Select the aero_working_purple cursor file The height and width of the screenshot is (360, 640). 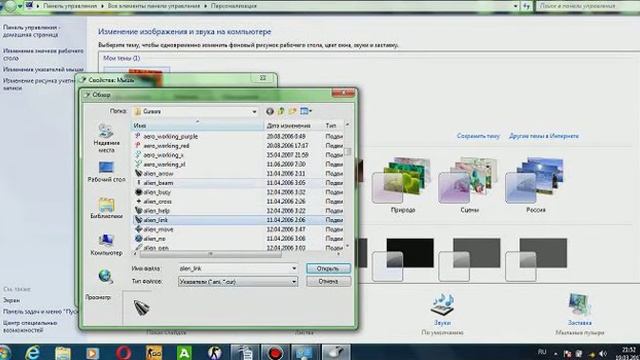(x=170, y=136)
